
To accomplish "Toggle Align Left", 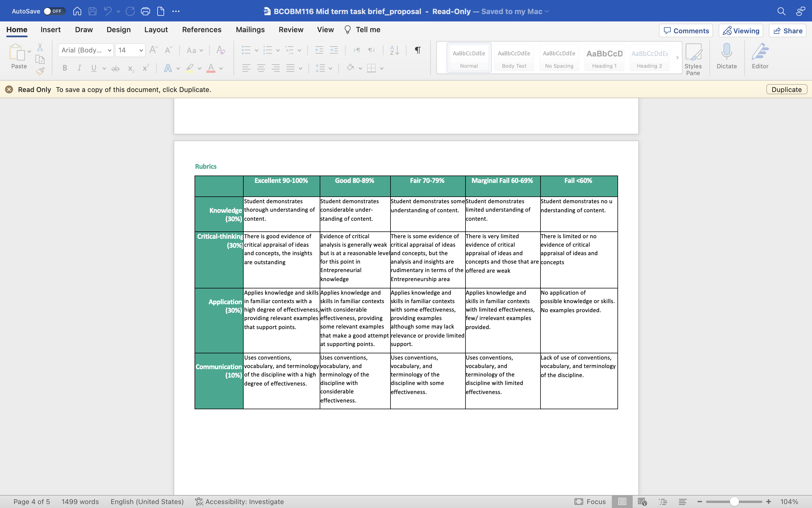I will [x=246, y=68].
